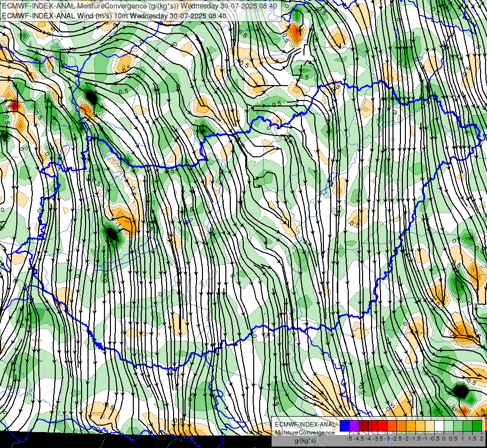Viewport: 487px width, 448px height.
Task: Click the g/(kg*s) unit label
Action: 305,441
